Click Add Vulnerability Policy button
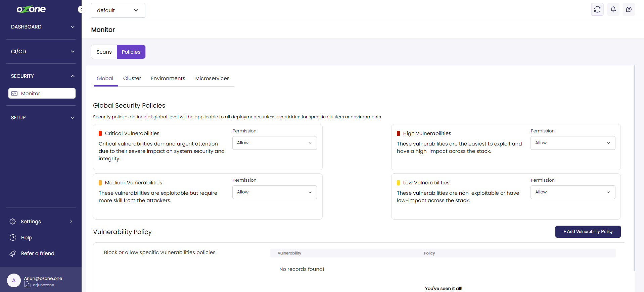The height and width of the screenshot is (292, 644). (588, 232)
